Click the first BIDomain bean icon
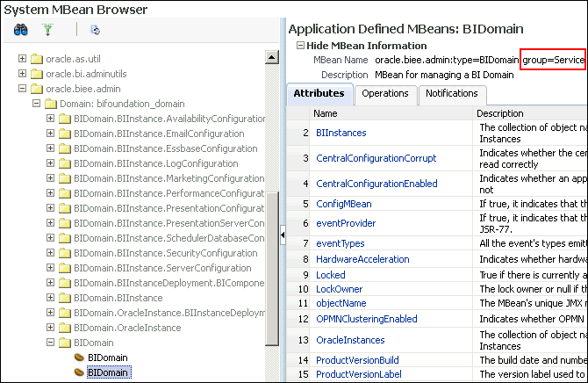Screen dimensions: 588x383 pyautogui.click(x=78, y=358)
